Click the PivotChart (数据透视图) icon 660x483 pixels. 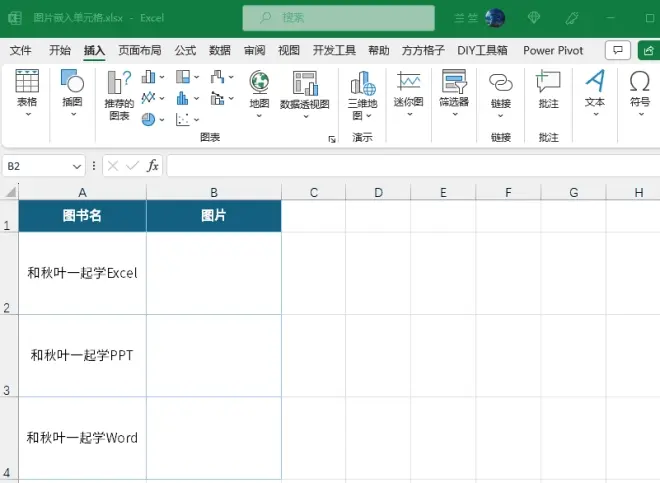[305, 83]
